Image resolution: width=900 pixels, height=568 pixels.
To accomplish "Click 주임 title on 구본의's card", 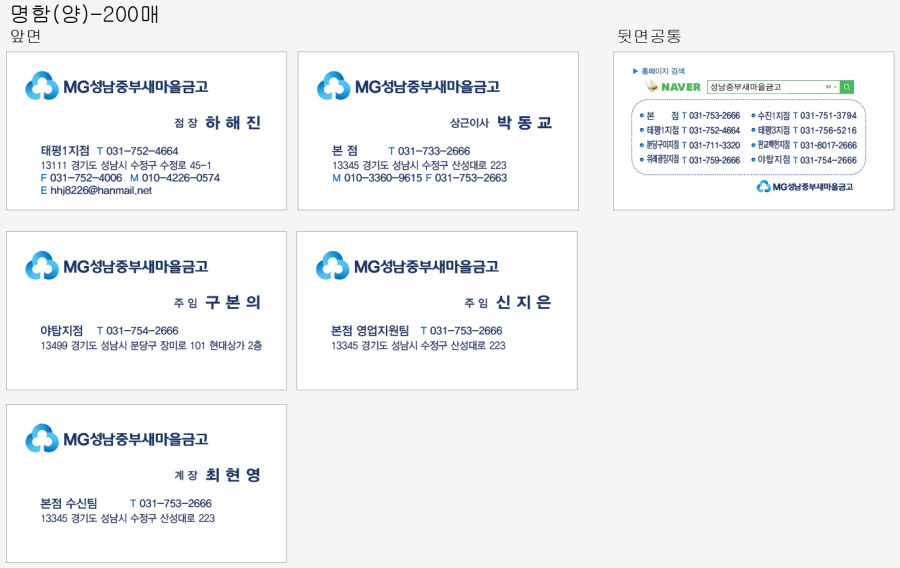I will click(x=186, y=302).
